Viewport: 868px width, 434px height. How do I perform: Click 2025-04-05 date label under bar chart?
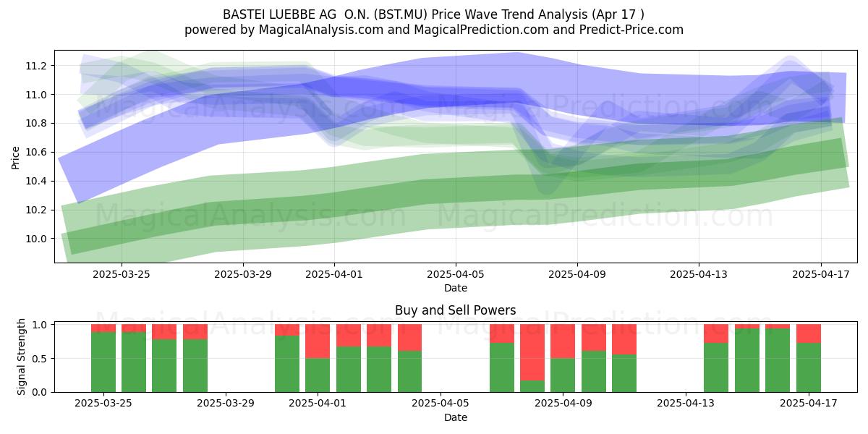tap(441, 404)
